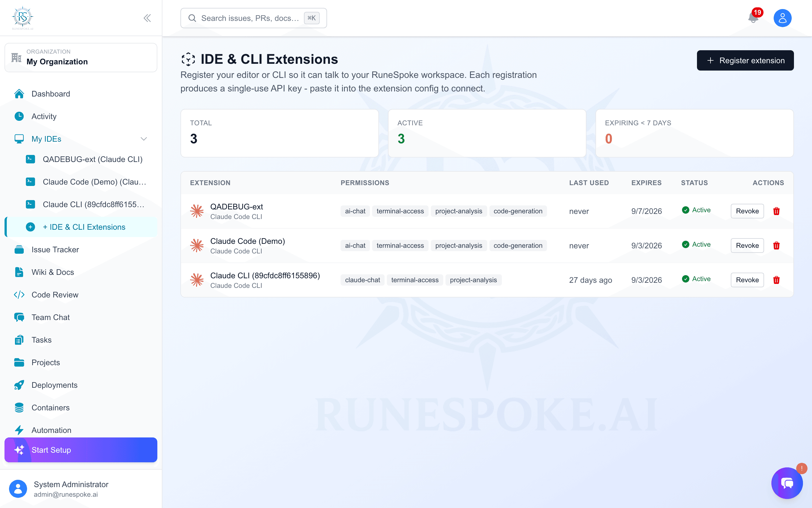Click the Dashboard home icon

pyautogui.click(x=19, y=94)
